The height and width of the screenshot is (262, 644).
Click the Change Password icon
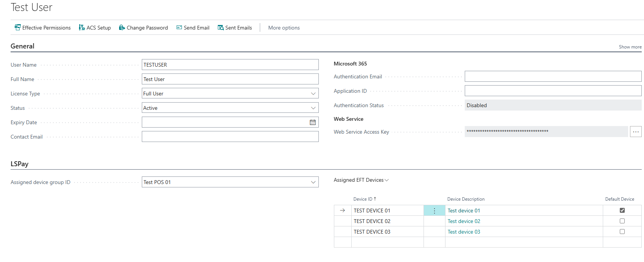[x=122, y=28]
